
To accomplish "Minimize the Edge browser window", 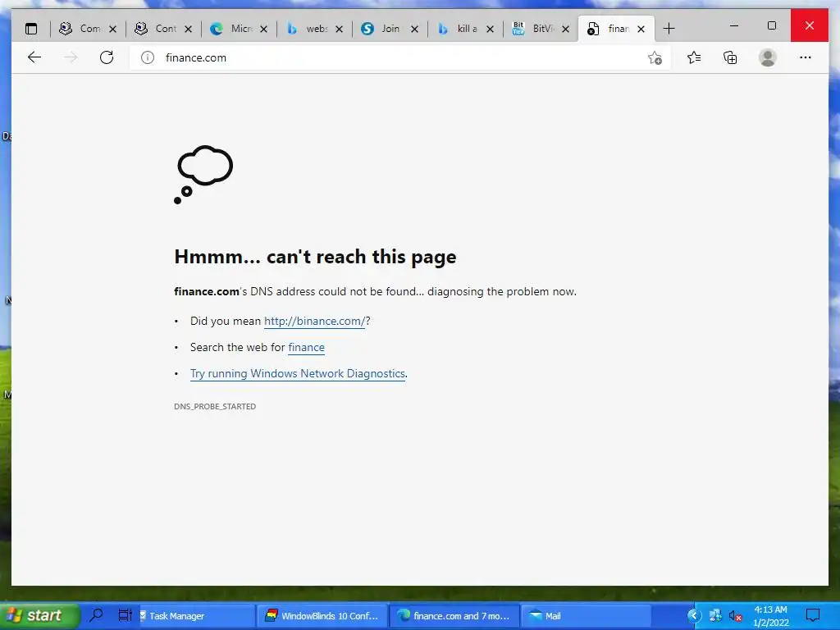I will tap(734, 25).
